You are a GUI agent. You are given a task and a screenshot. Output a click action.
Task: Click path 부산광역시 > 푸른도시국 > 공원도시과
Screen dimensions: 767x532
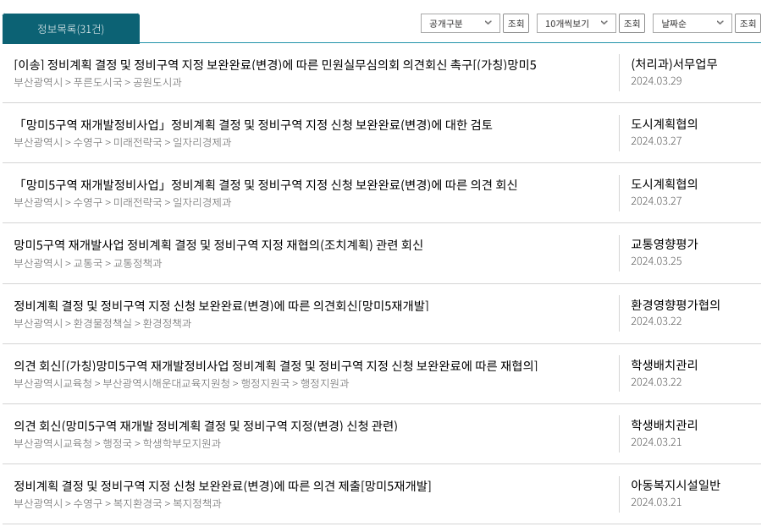pos(98,82)
